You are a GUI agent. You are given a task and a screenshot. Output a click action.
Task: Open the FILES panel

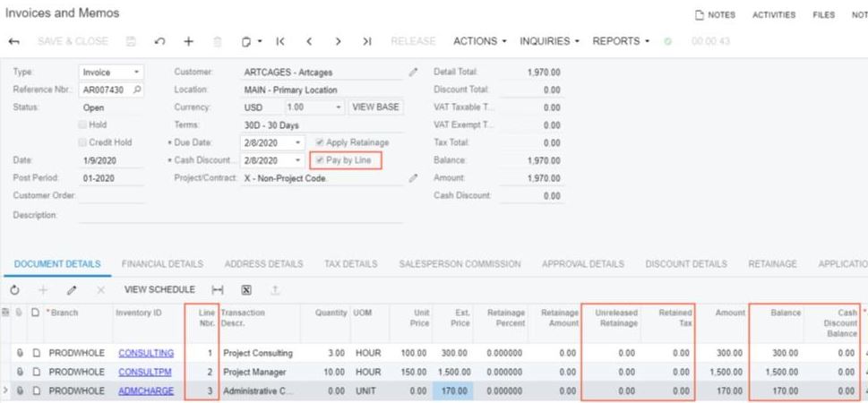pyautogui.click(x=824, y=15)
